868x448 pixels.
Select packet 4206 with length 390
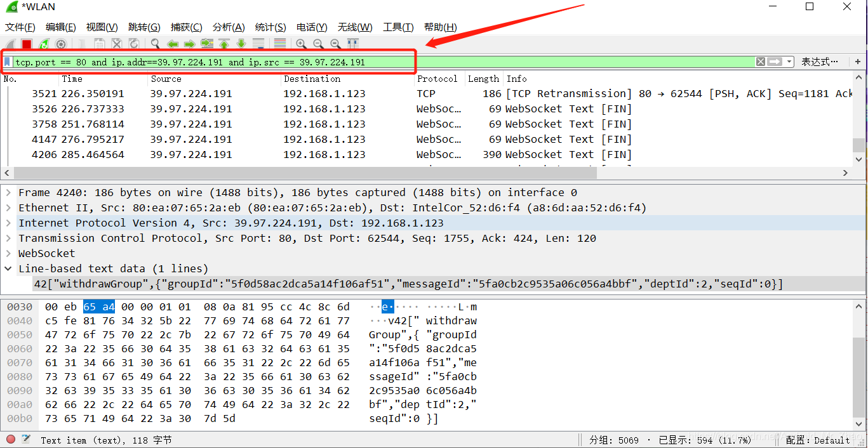pos(425,155)
